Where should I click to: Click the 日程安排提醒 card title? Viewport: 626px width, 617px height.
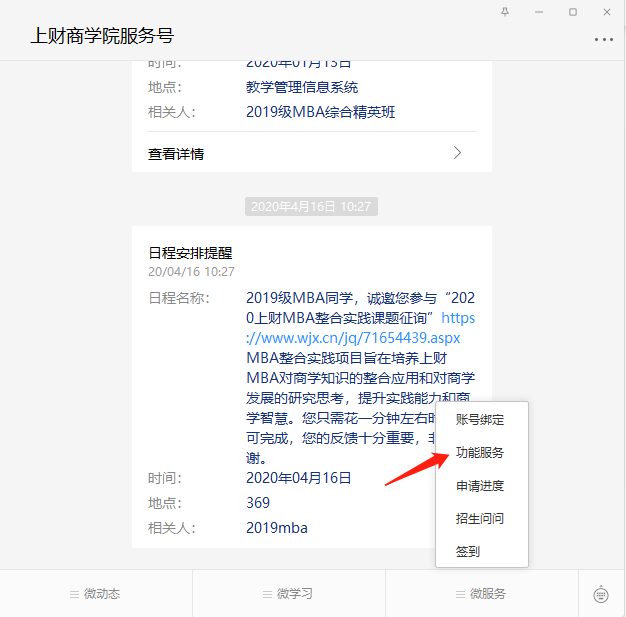click(190, 253)
